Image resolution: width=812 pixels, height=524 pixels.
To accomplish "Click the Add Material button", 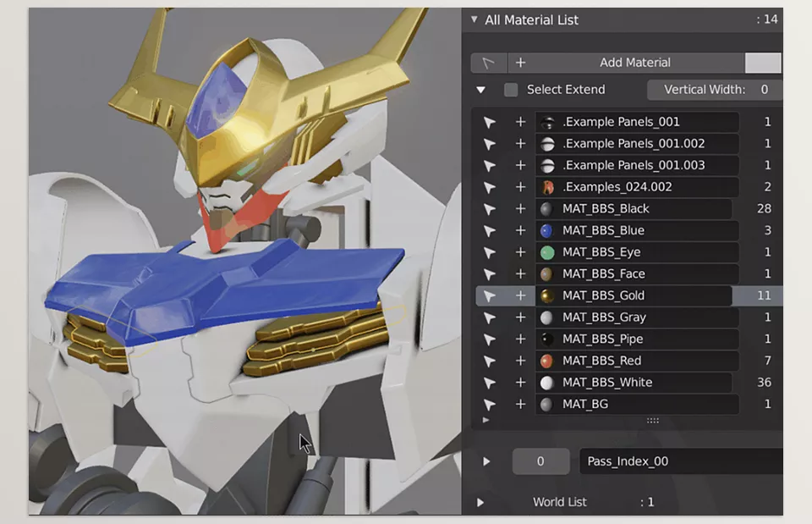I will [x=626, y=63].
